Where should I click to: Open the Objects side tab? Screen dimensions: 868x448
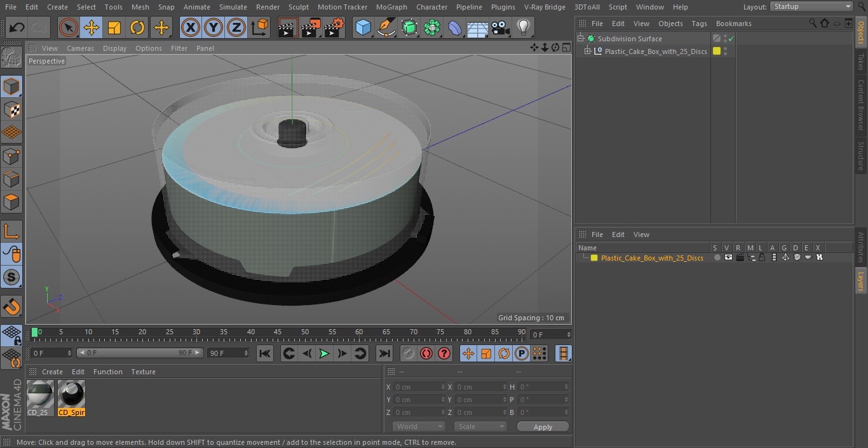(861, 32)
